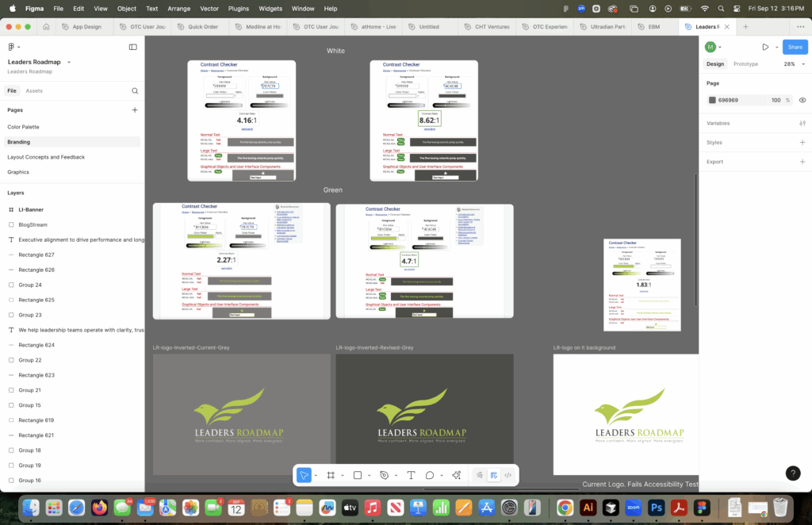Screen dimensions: 812x525
Task: Open the AI Actions sparkle tool
Action: coord(456,475)
